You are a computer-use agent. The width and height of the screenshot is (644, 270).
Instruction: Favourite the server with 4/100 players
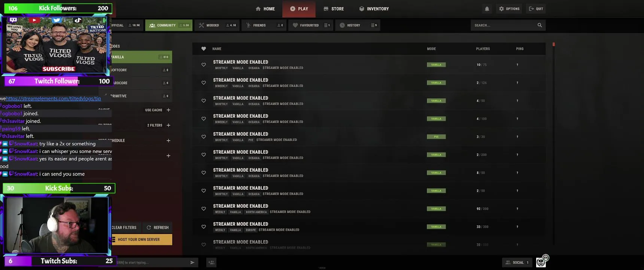point(204,119)
